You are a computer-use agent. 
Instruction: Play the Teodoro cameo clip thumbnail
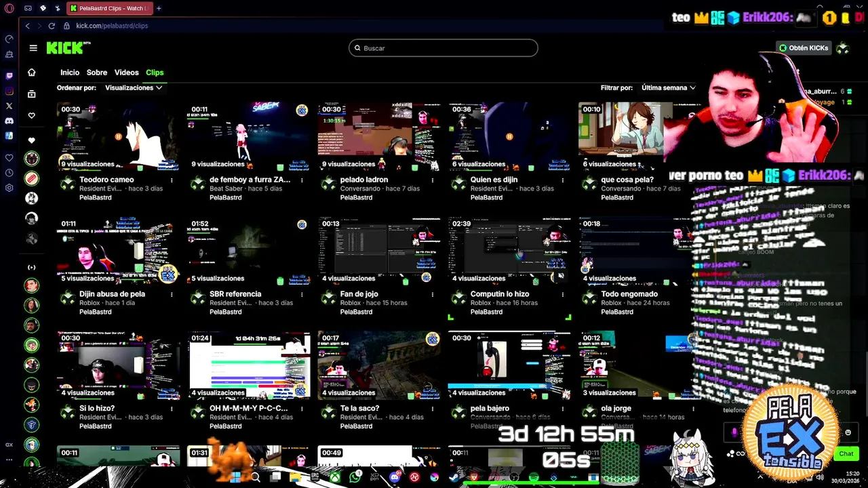118,136
